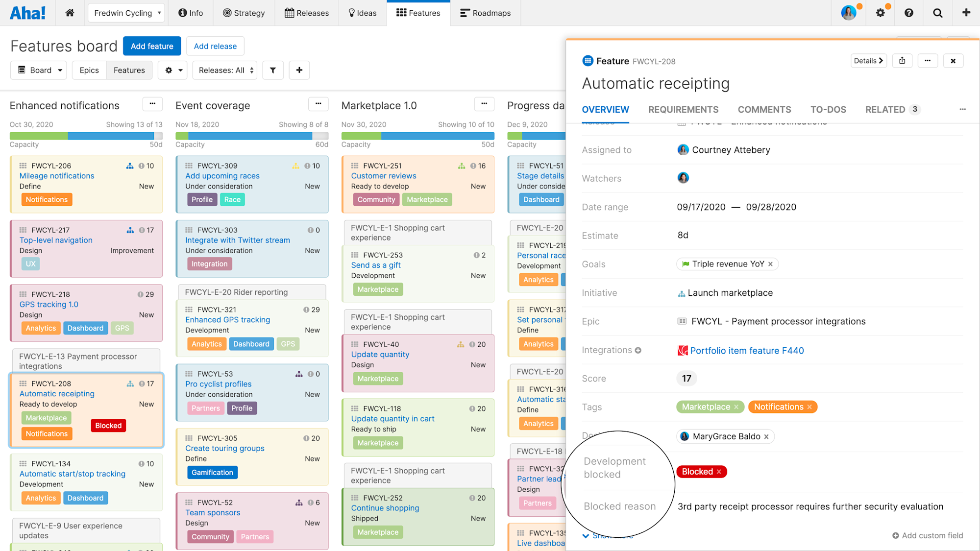This screenshot has width=980, height=551.
Task: Click the share icon in feature drawer
Action: (902, 61)
